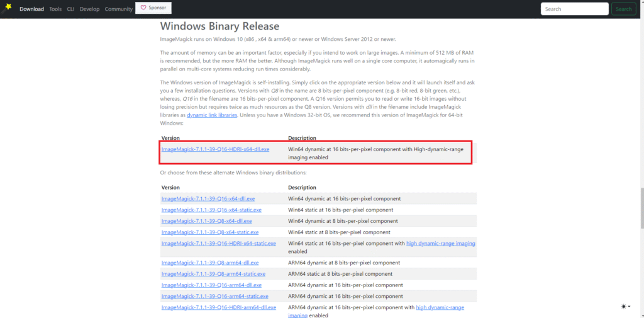Click the page vertical scrollbar thumb
Image resolution: width=644 pixels, height=318 pixels.
pos(641,208)
